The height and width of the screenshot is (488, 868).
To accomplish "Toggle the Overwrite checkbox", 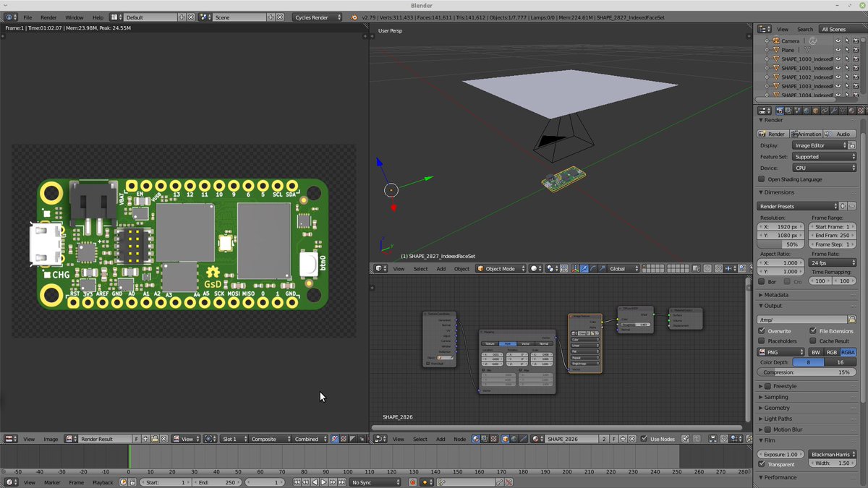I will 762,331.
